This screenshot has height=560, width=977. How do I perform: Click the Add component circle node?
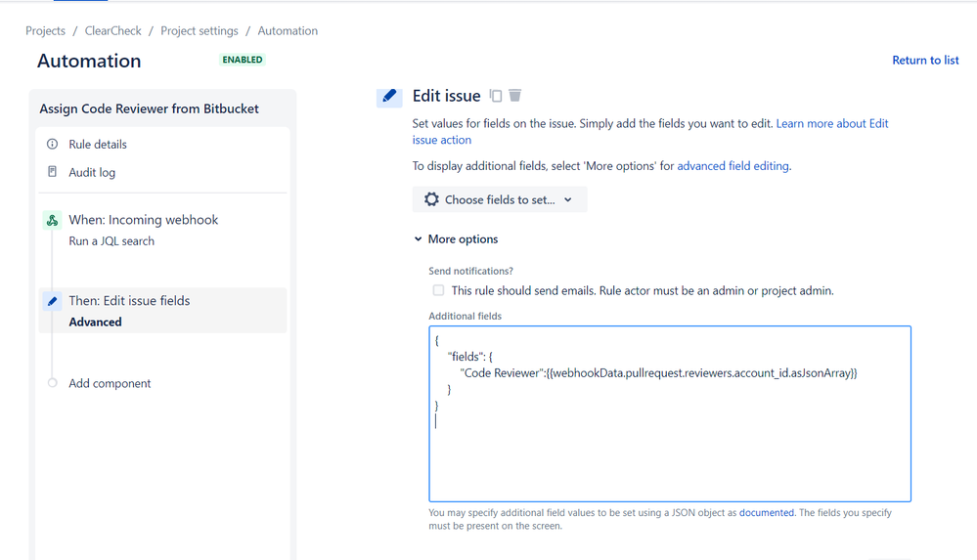(x=53, y=383)
